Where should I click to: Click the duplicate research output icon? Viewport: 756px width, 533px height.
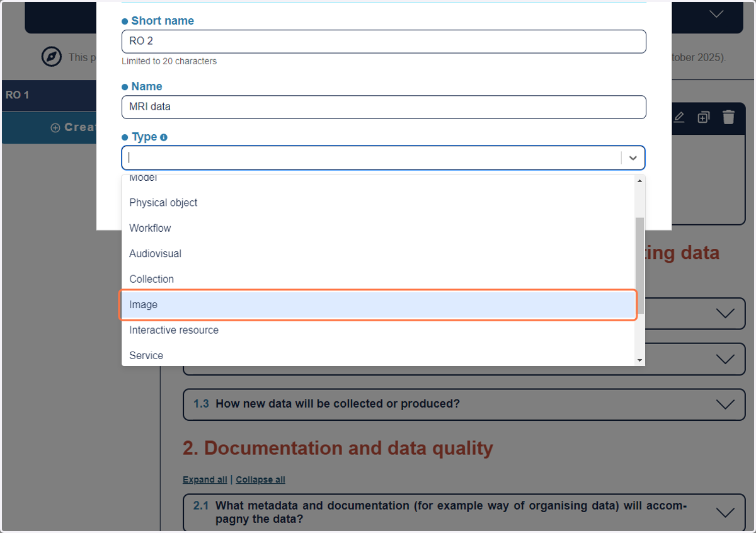(x=704, y=117)
